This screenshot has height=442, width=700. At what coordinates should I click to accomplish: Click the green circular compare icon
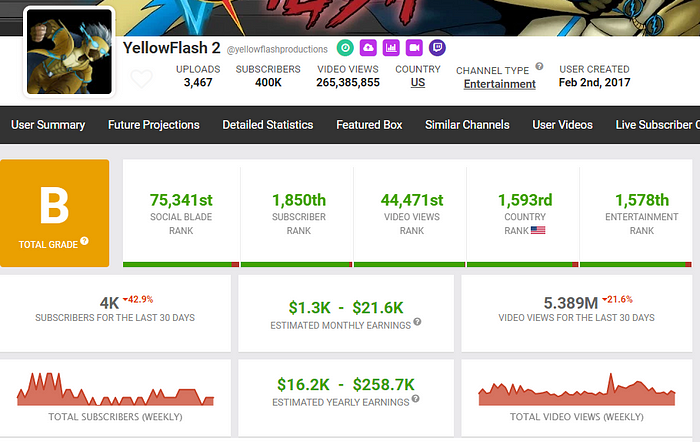[x=345, y=47]
